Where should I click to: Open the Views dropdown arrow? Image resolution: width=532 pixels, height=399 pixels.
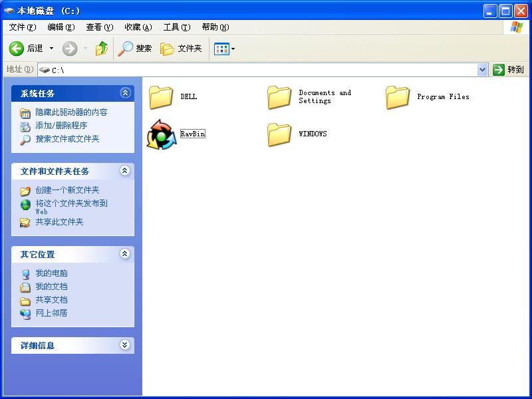coord(233,49)
